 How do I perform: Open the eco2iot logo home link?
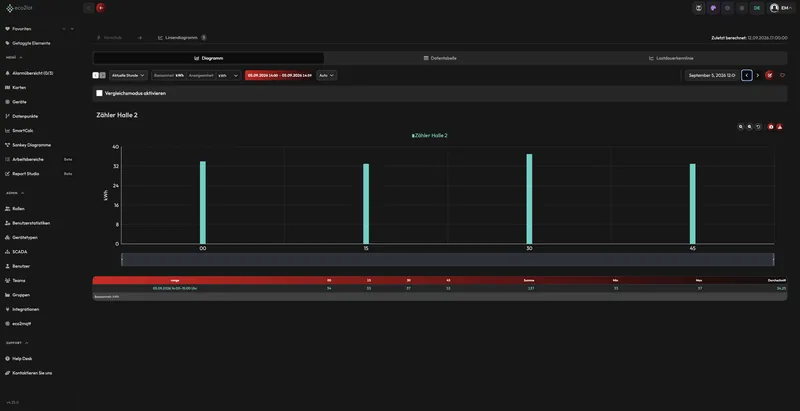pos(17,8)
